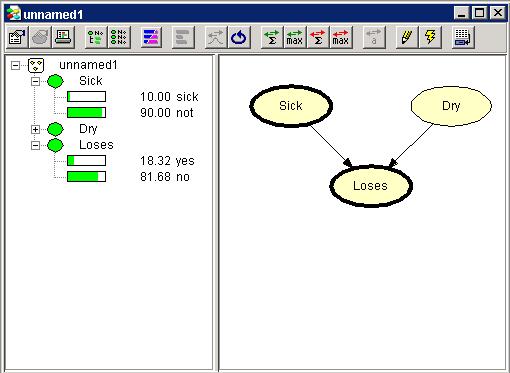
Task: Click the red max propagation icon
Action: coord(341,37)
